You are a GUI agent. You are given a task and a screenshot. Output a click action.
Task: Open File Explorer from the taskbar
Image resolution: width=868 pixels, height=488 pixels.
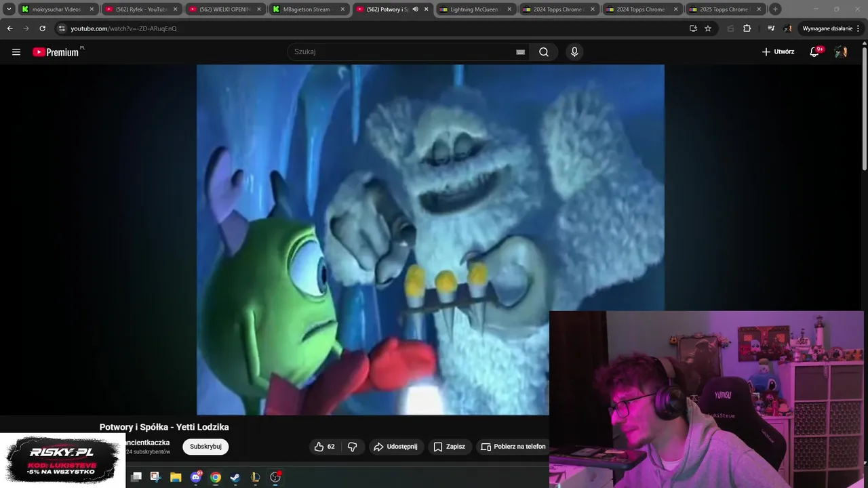pos(176,477)
